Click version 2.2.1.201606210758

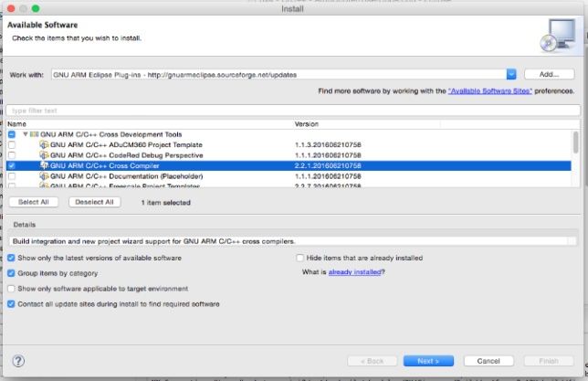tap(328, 165)
